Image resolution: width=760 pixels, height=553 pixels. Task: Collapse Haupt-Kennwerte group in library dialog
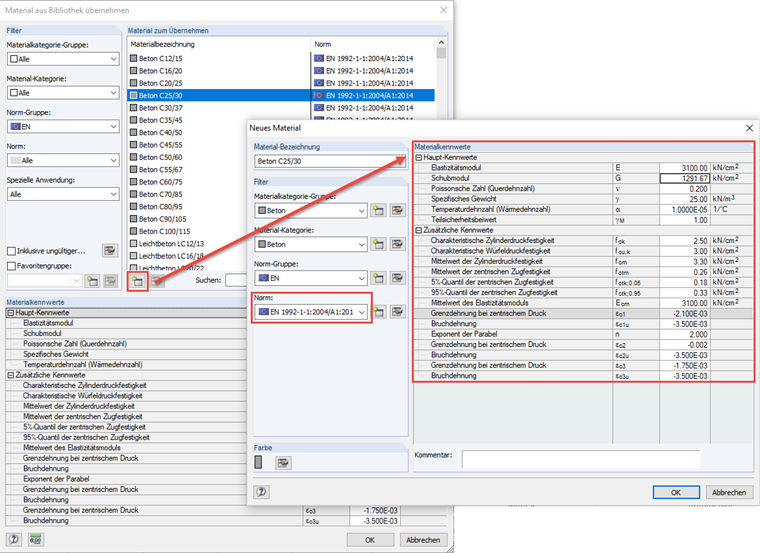(11, 313)
